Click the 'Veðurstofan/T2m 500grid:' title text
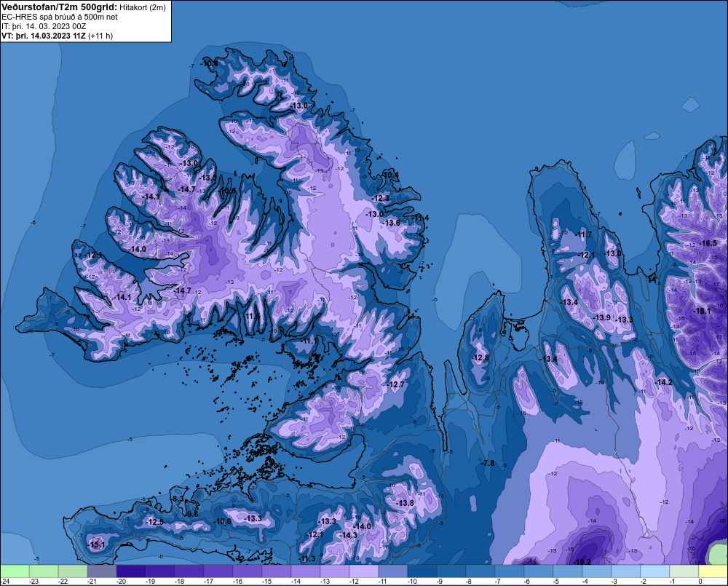The height and width of the screenshot is (586, 728). [59, 7]
